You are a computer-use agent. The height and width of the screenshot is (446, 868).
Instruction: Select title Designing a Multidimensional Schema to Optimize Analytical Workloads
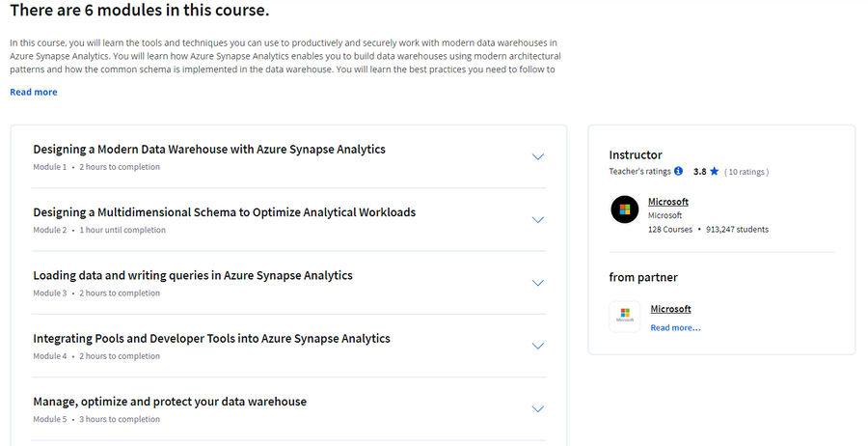[x=224, y=212]
